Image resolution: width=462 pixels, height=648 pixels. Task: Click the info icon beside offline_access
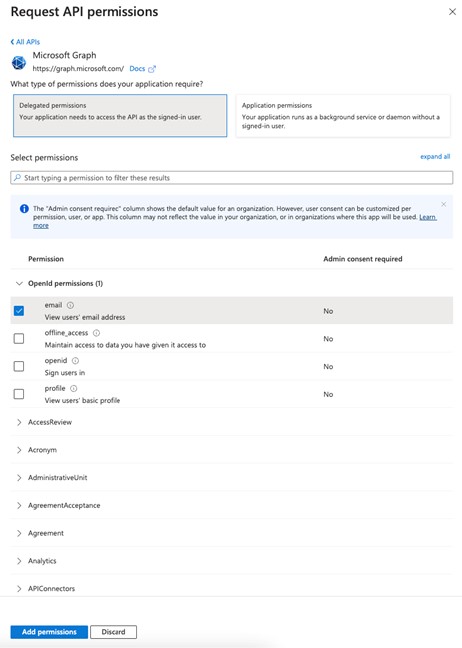click(x=96, y=333)
